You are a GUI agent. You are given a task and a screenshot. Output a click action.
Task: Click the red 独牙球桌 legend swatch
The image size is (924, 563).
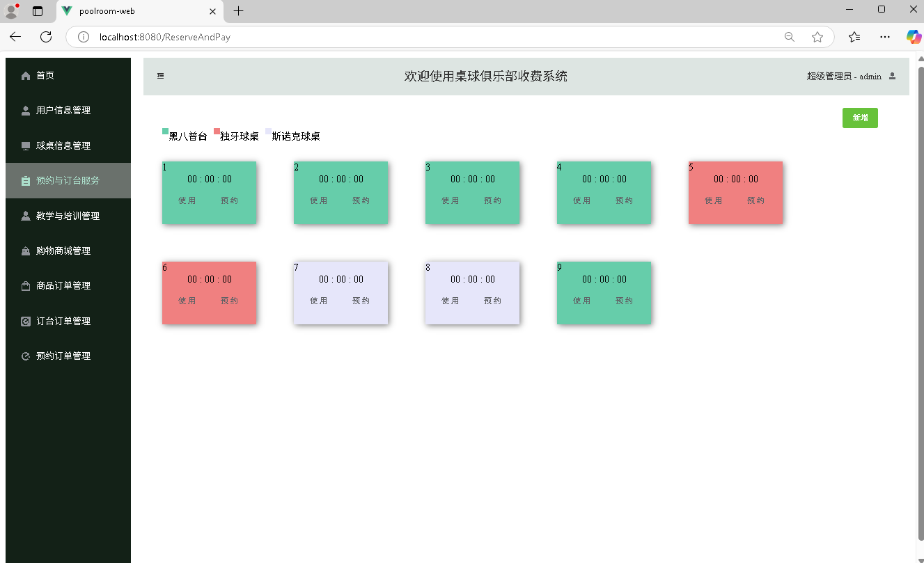[x=217, y=131]
